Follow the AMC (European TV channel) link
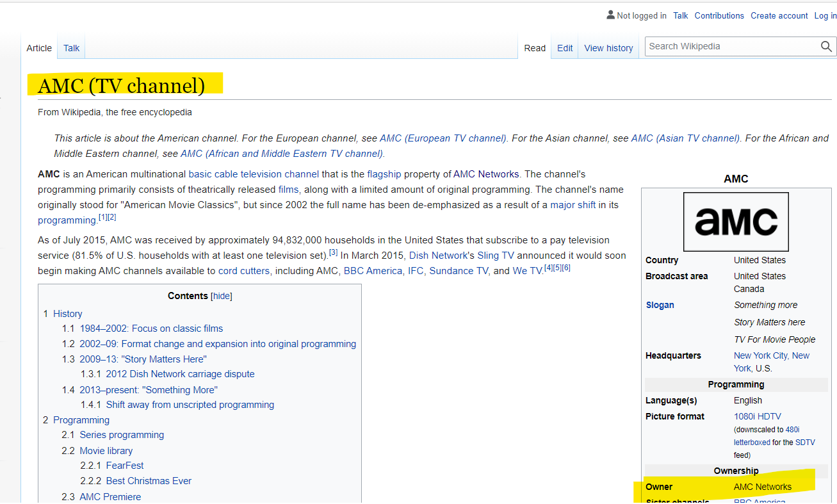837x504 pixels. click(443, 138)
